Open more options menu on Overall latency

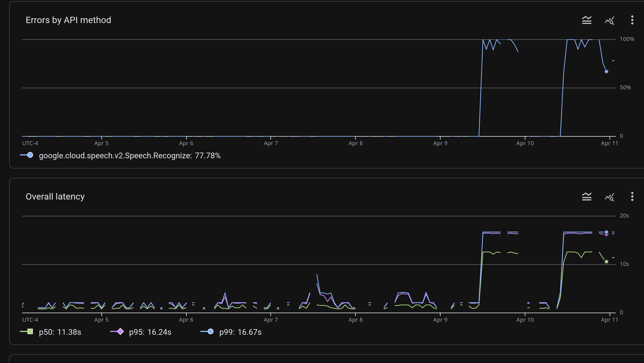632,197
